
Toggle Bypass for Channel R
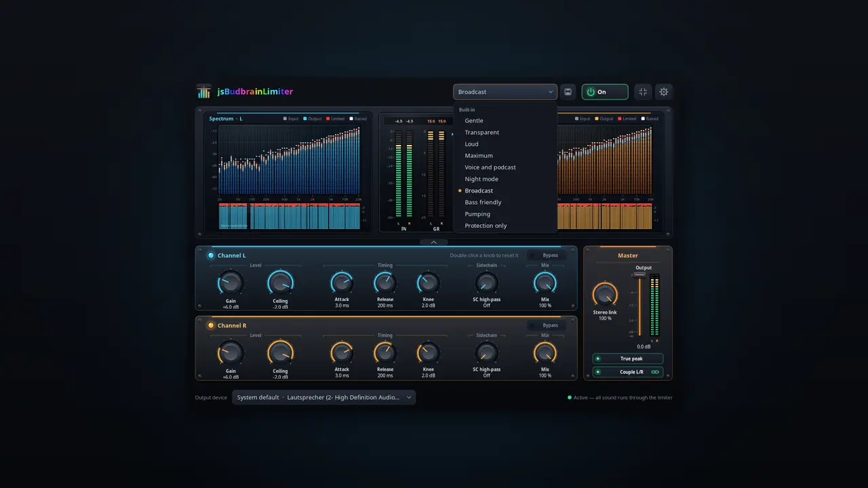click(x=547, y=325)
